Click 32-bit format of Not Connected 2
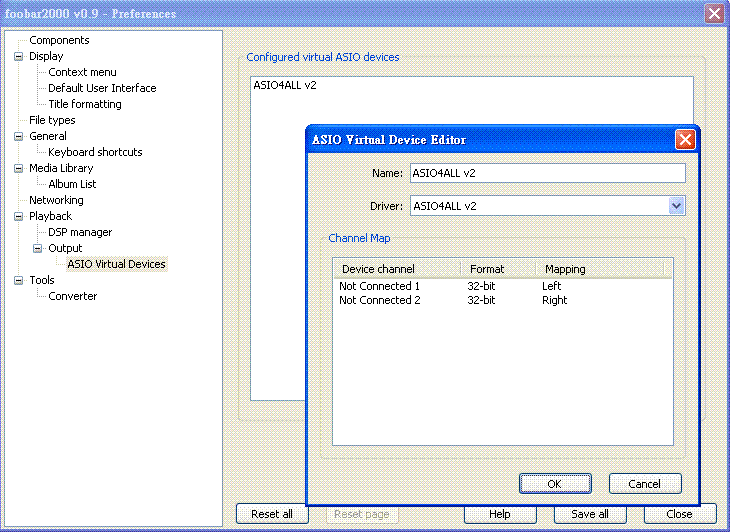 tap(481, 300)
